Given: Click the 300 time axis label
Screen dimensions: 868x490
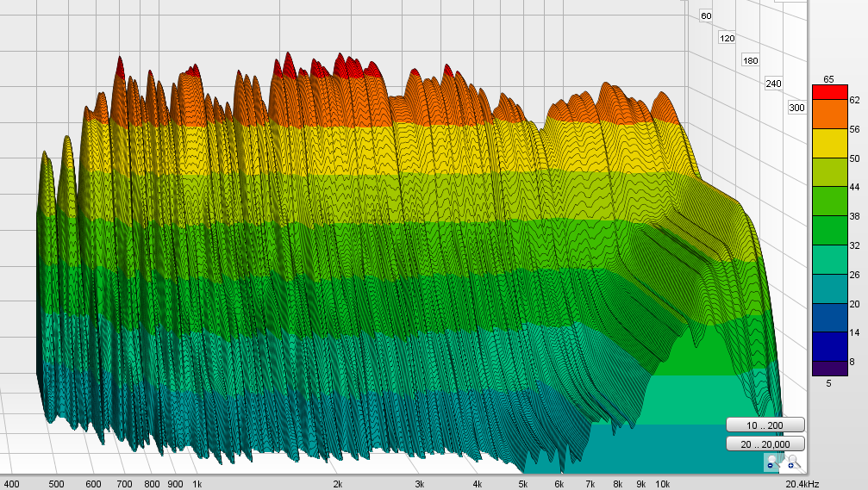Looking at the screenshot, I should pos(796,108).
